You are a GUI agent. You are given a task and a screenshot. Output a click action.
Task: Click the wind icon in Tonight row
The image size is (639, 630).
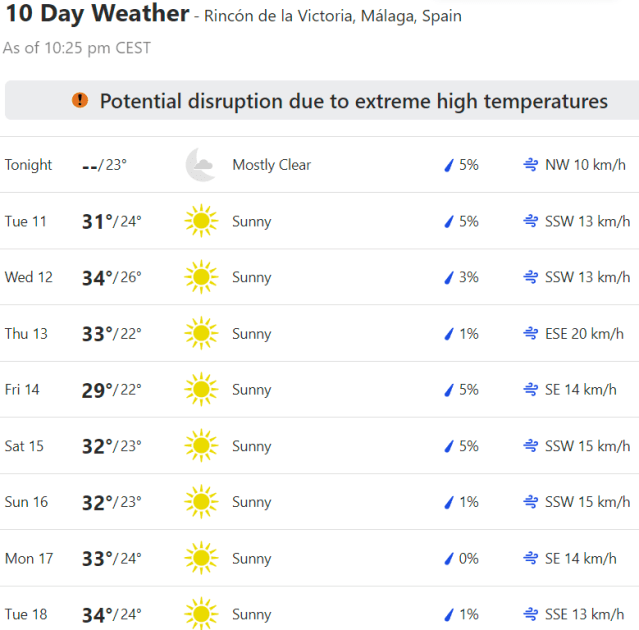531,165
